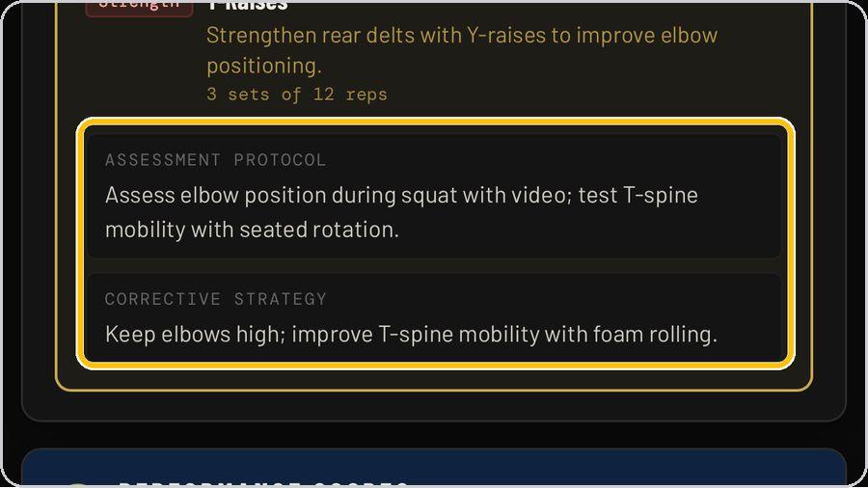
Task: Click the word "T-spine" in assessment text
Action: pos(661,196)
